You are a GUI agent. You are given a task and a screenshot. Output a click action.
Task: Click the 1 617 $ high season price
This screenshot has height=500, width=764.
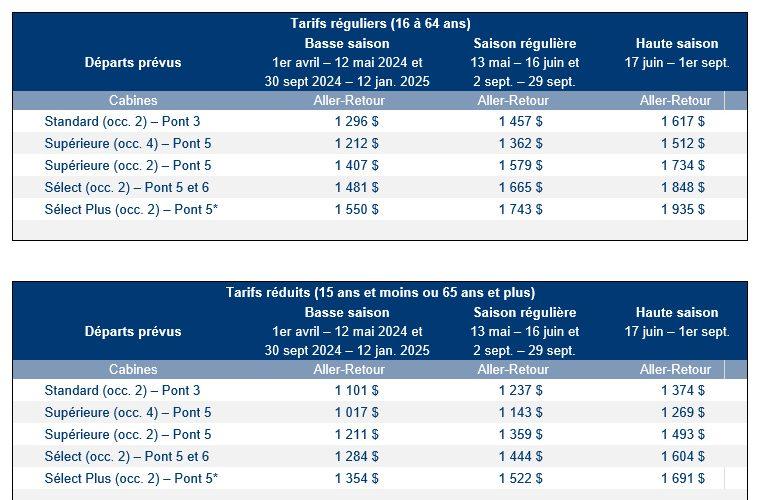click(682, 121)
